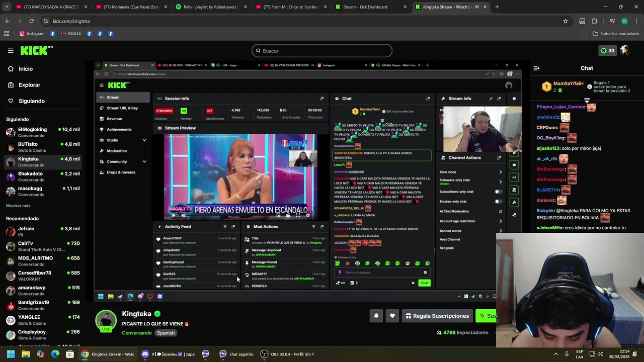Switch to From Mr. Chips to Scarface tab
This screenshot has height=362, width=644.
[290, 7]
